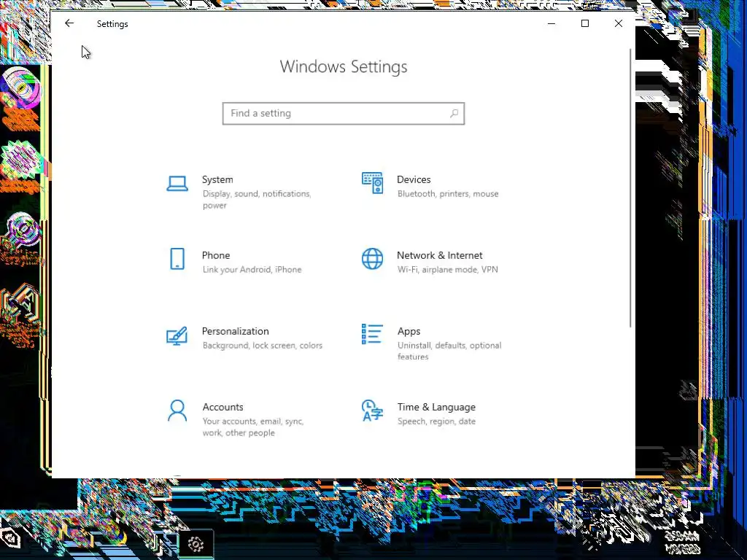Minimize the Settings window
The image size is (747, 560).
pos(551,23)
